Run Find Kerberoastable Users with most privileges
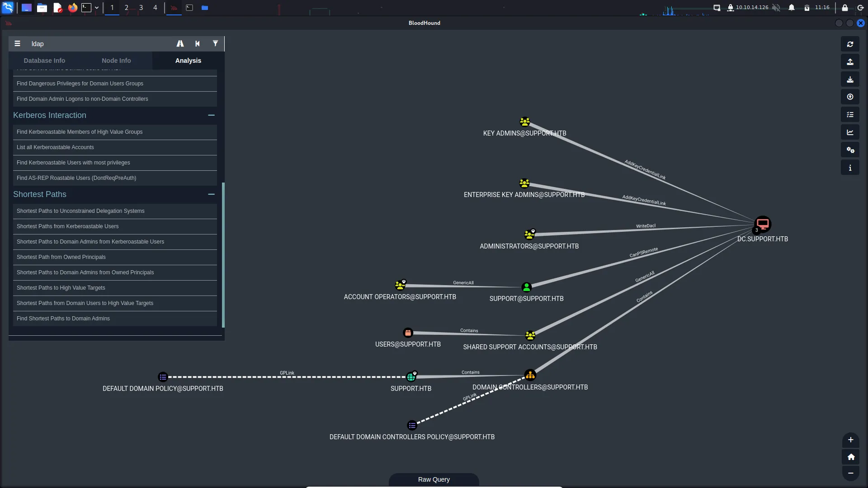868x488 pixels. (x=115, y=163)
